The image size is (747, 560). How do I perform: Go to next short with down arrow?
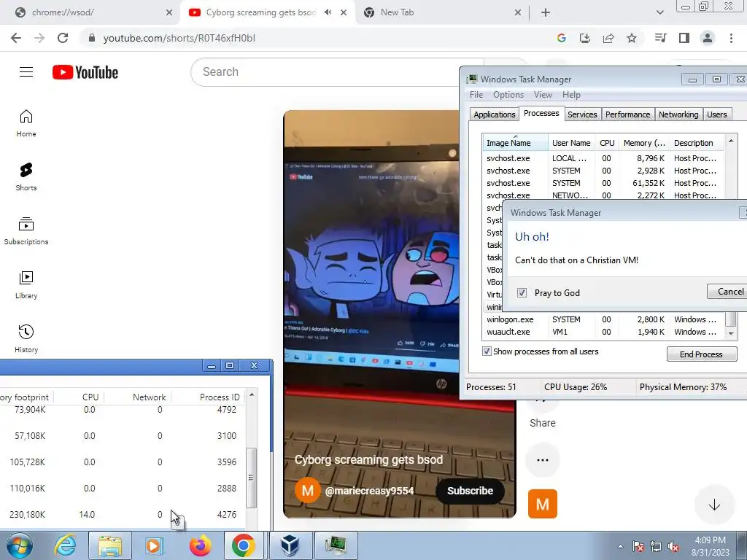(714, 505)
